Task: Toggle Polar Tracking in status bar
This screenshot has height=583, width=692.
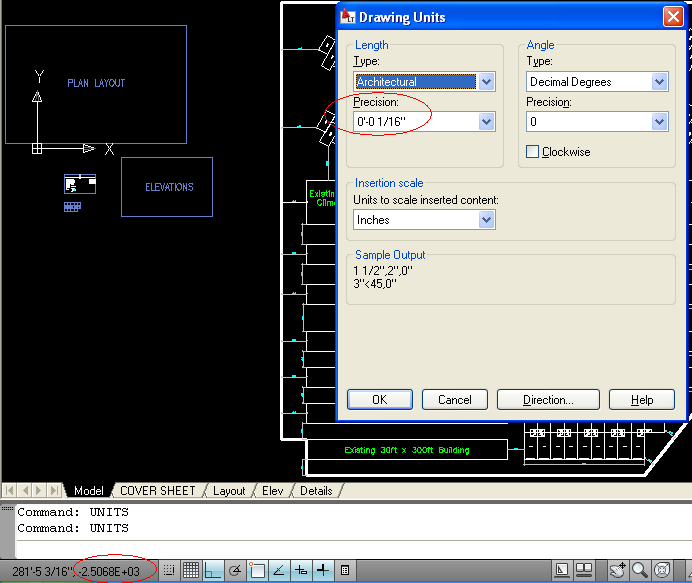Action: pyautogui.click(x=235, y=570)
